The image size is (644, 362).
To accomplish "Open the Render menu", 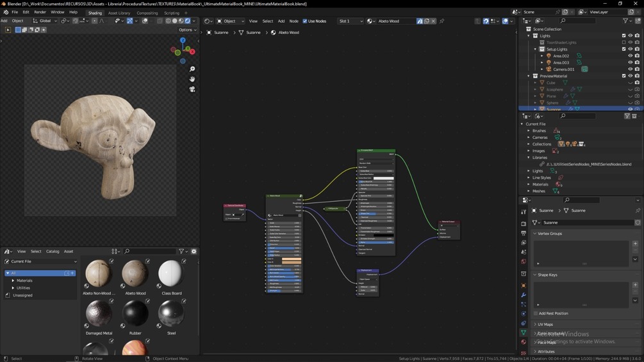I will (x=40, y=12).
